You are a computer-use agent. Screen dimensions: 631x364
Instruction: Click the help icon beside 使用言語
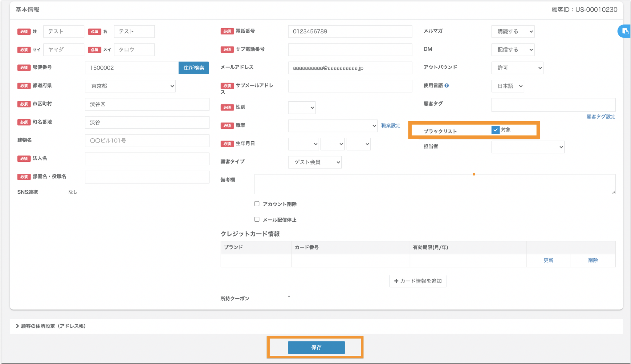447,86
